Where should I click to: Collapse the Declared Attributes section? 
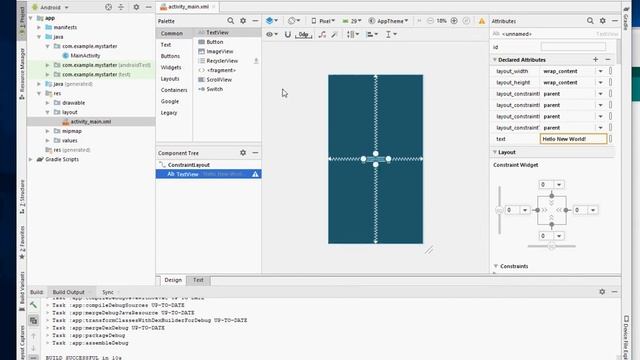click(495, 60)
